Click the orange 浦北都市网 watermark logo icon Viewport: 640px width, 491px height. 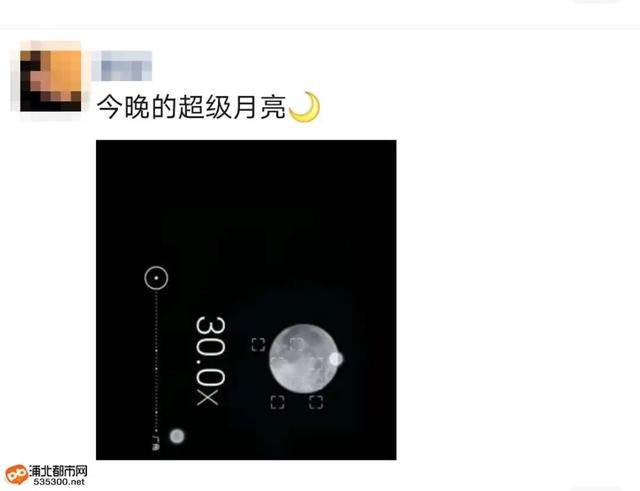point(17,475)
